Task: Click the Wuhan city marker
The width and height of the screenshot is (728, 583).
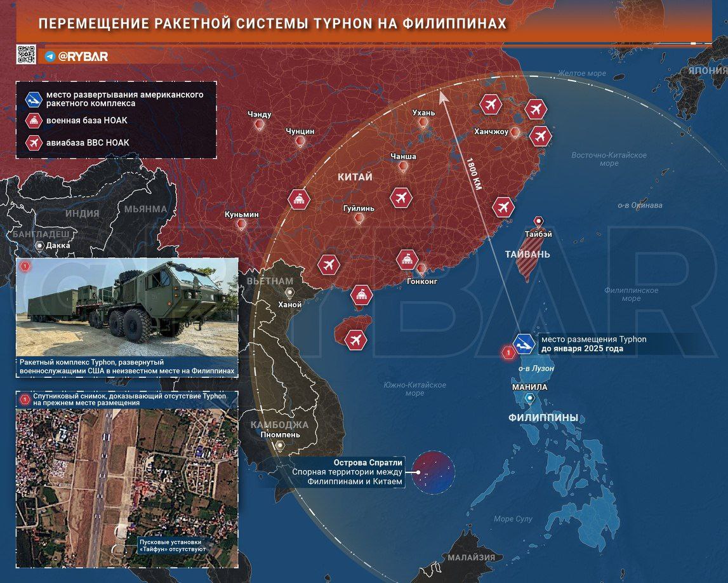Action: click(424, 124)
